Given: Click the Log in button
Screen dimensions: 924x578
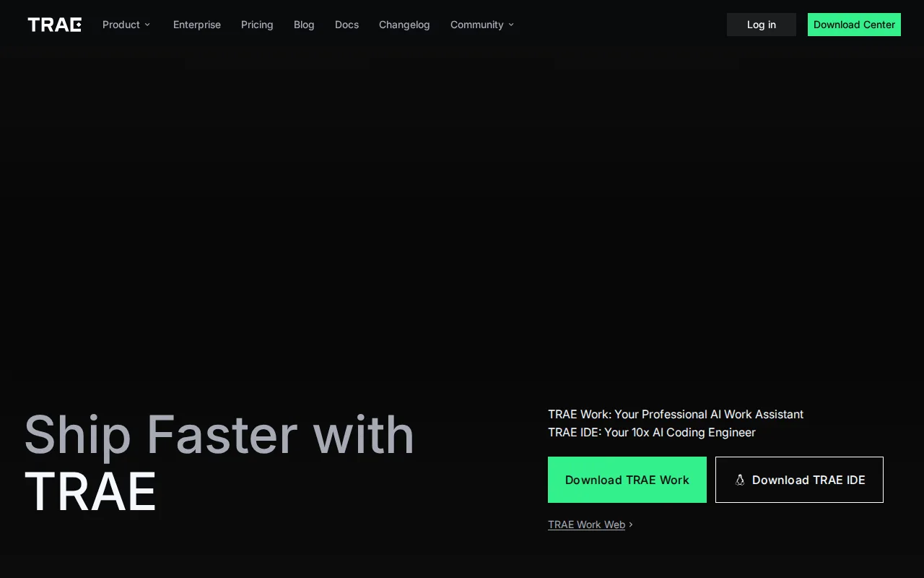Looking at the screenshot, I should [762, 25].
